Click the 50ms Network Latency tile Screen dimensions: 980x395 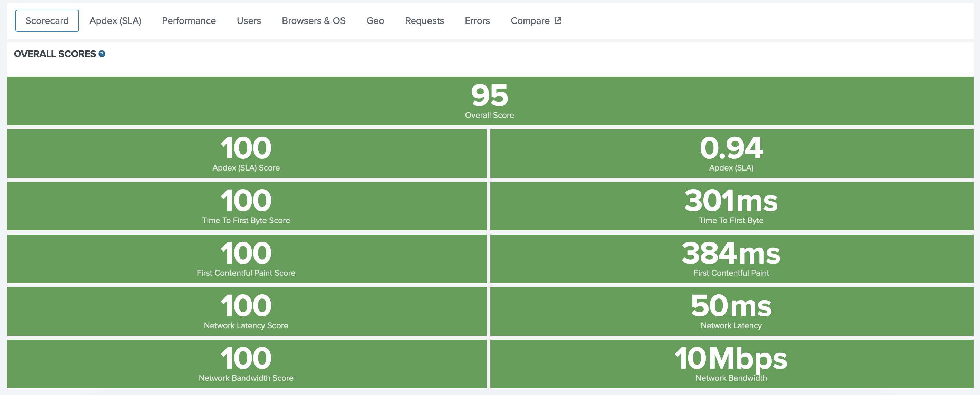[731, 311]
